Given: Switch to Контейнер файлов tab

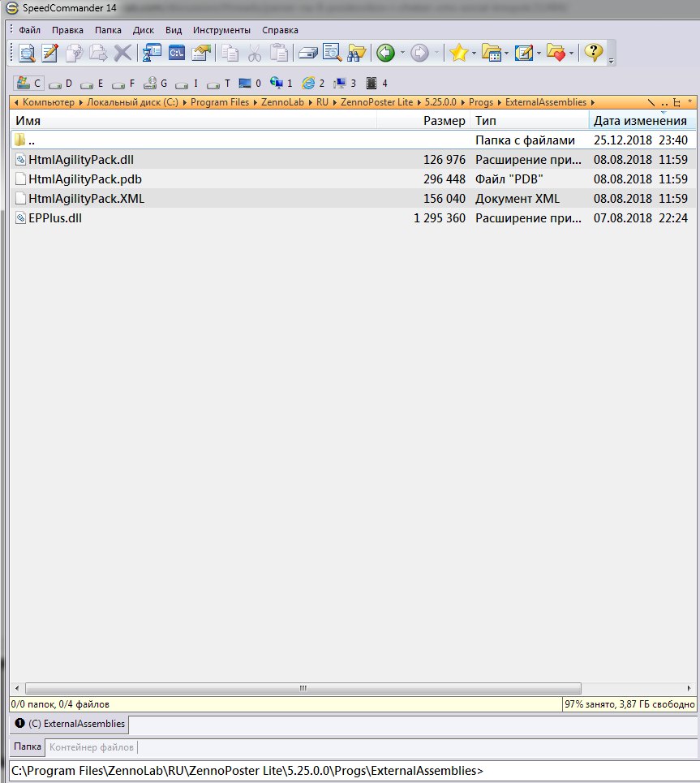Looking at the screenshot, I should (92, 747).
